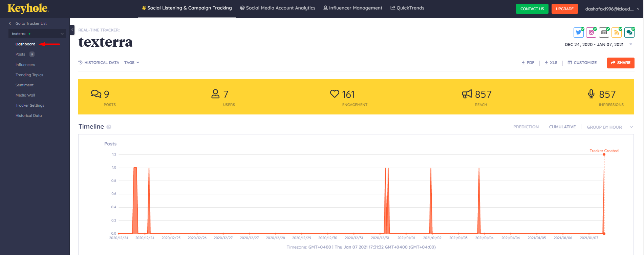
Task: Open Timeline help question mark icon
Action: pos(109,127)
